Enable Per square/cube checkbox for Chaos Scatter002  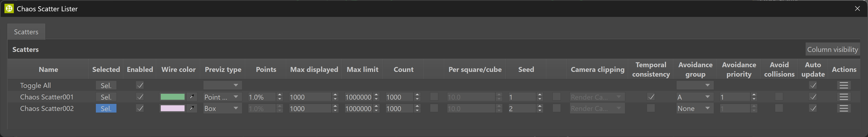coord(434,108)
